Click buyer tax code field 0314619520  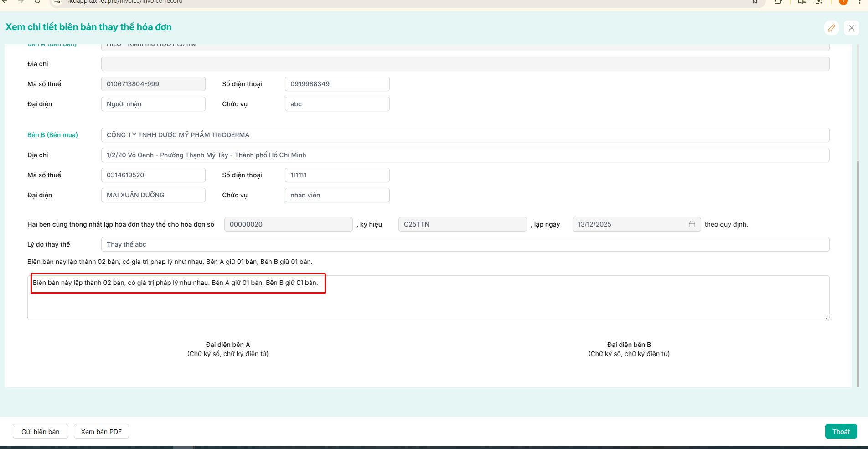(x=153, y=175)
